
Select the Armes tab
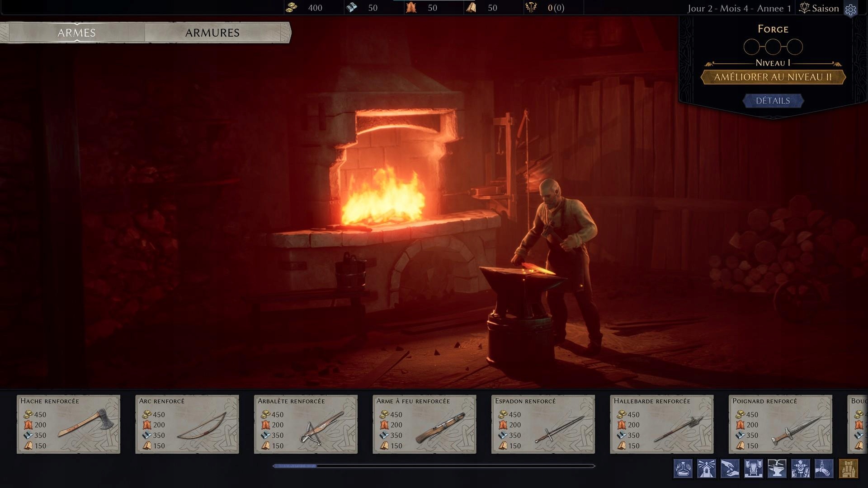(x=77, y=33)
